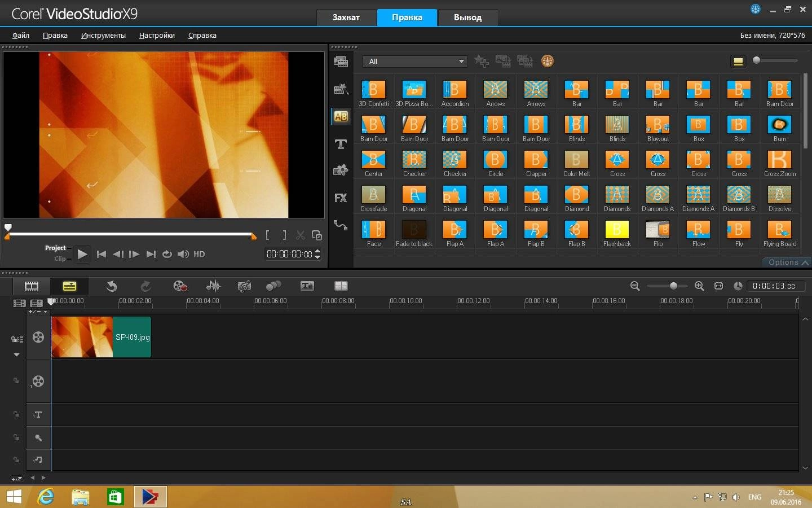Screen dimensions: 812x508
Task: Zoom out the timeline
Action: pos(635,286)
